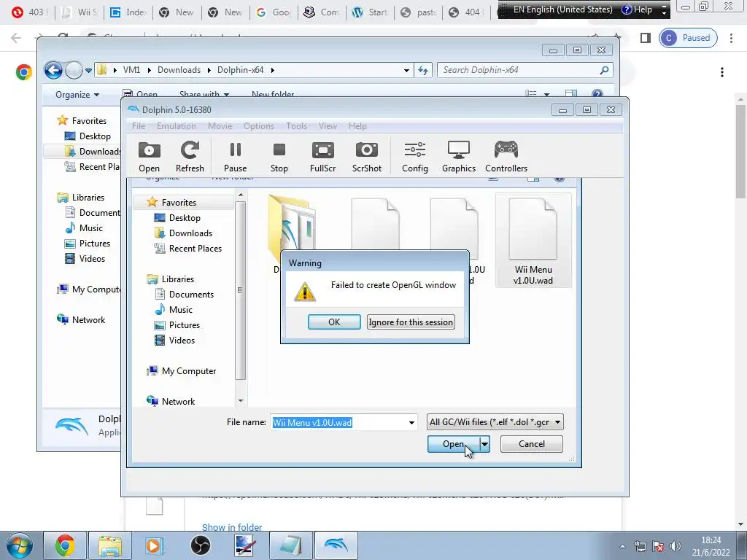Select Documents under file dialog Libraries
The width and height of the screenshot is (747, 560).
click(x=191, y=295)
